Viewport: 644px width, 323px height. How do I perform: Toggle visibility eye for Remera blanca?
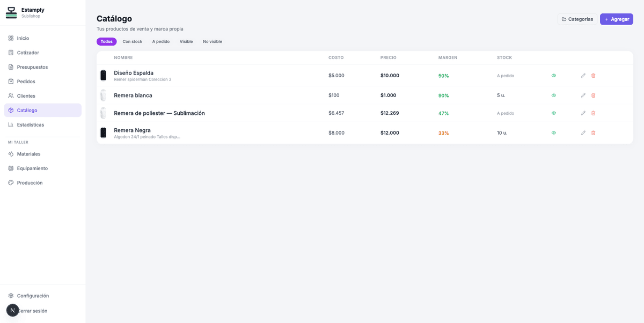tap(554, 96)
